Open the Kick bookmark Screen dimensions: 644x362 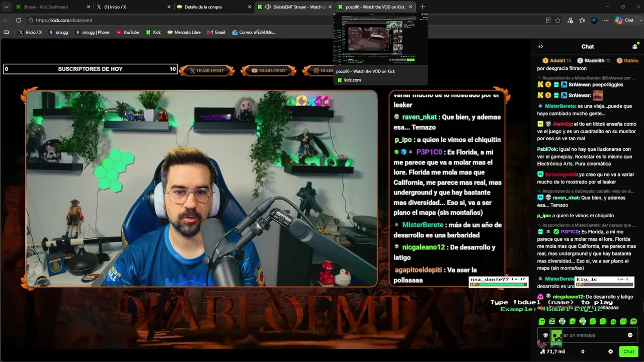pos(153,32)
